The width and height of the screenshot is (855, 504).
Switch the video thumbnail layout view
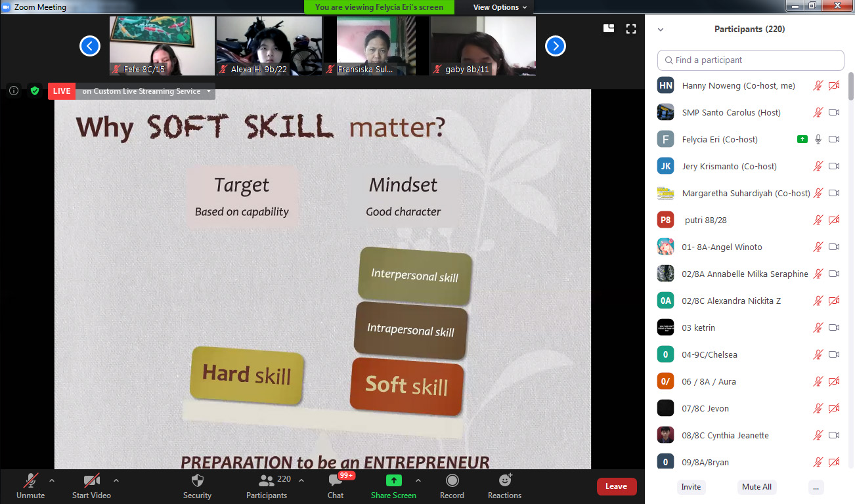(x=609, y=28)
